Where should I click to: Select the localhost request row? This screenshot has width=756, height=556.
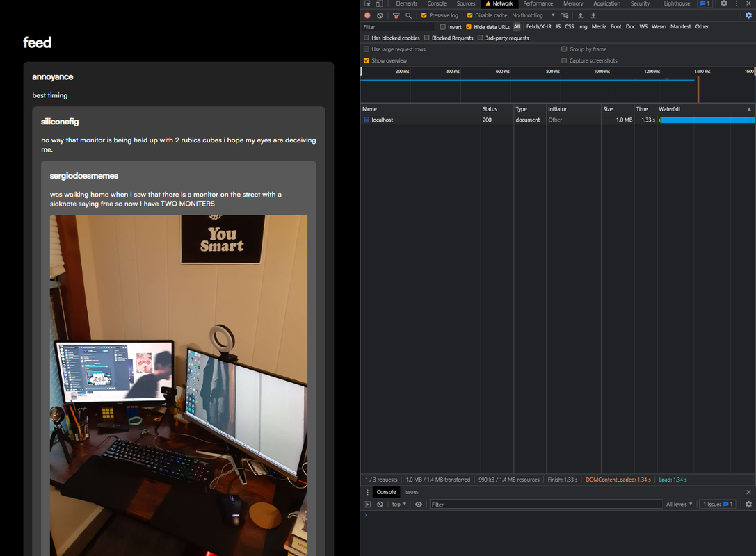tap(558, 120)
